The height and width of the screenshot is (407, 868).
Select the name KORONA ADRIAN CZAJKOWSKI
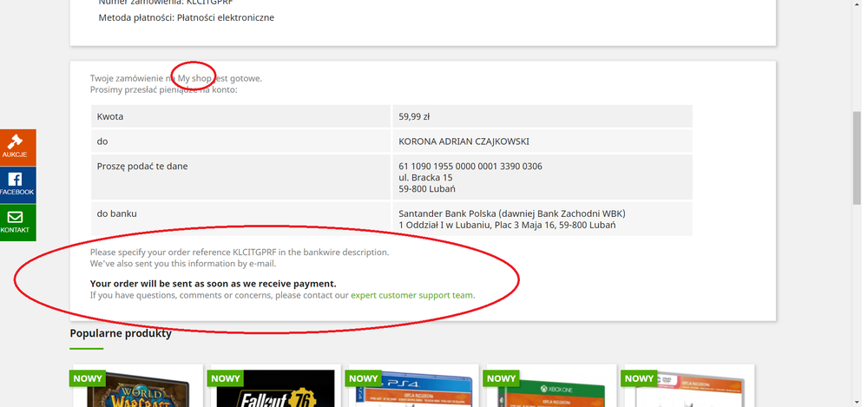[464, 141]
